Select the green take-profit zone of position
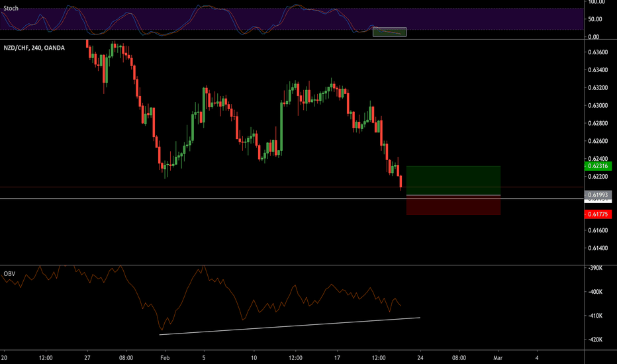The image size is (617, 364). pos(453,180)
